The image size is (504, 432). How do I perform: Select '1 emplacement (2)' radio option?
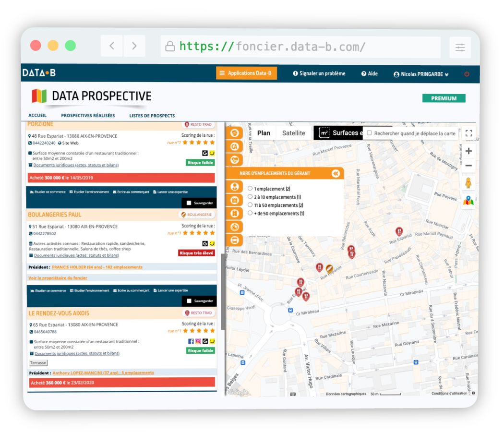point(250,188)
